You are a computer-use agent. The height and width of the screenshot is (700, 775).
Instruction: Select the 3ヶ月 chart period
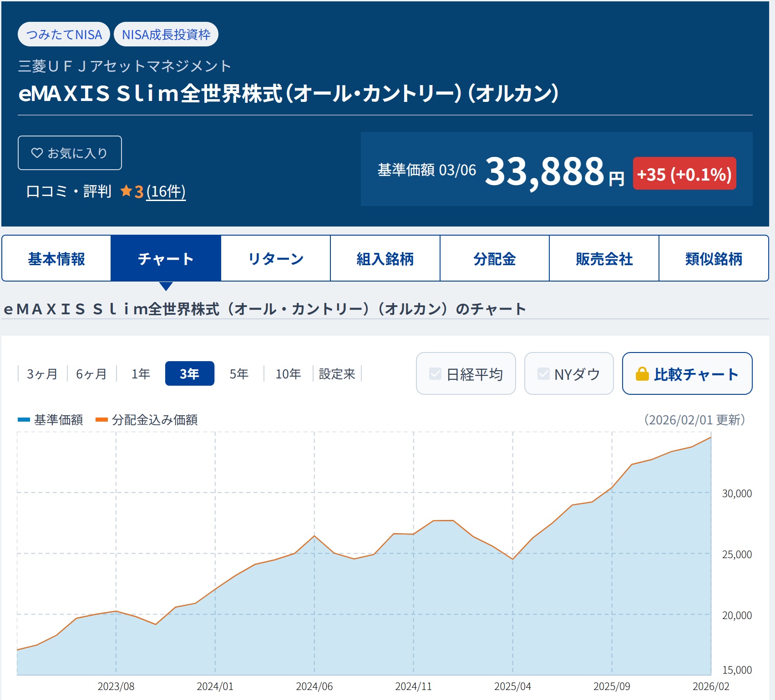[x=42, y=374]
